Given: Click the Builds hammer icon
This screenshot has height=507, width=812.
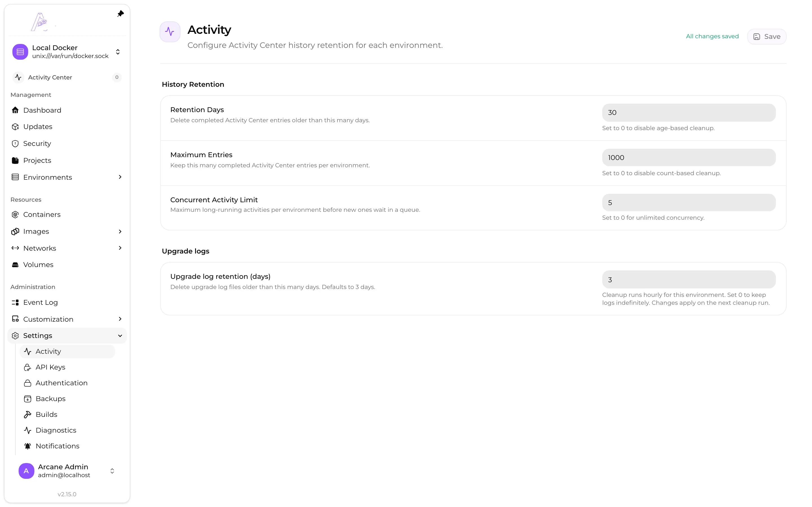Looking at the screenshot, I should point(28,414).
